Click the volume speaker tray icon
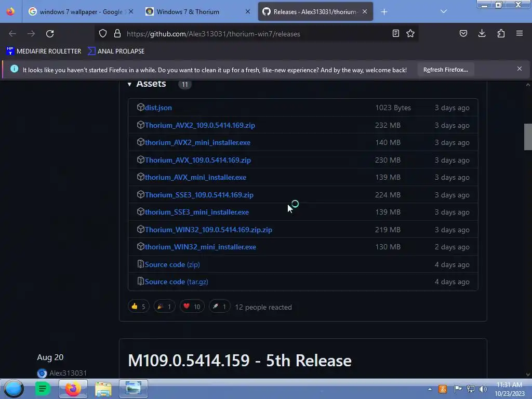The image size is (532, 399). 483,389
